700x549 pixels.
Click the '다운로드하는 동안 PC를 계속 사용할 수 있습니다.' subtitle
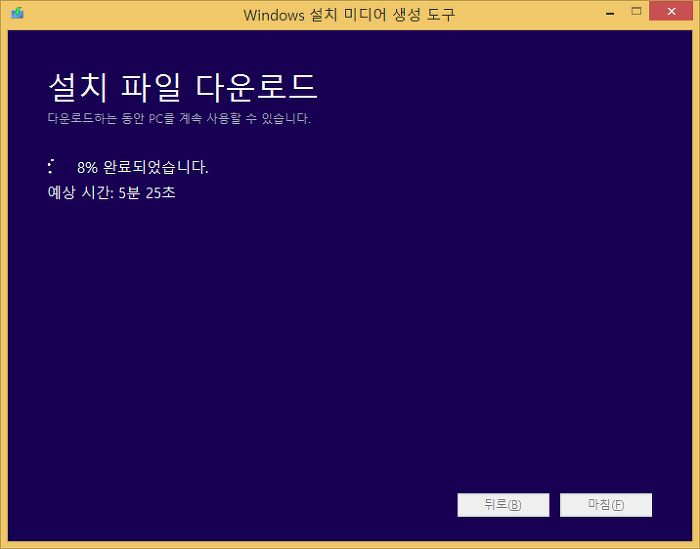pos(179,119)
